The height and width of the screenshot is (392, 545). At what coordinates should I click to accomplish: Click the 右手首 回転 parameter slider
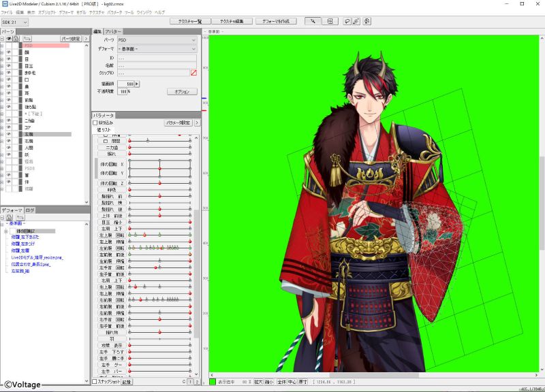(x=160, y=319)
